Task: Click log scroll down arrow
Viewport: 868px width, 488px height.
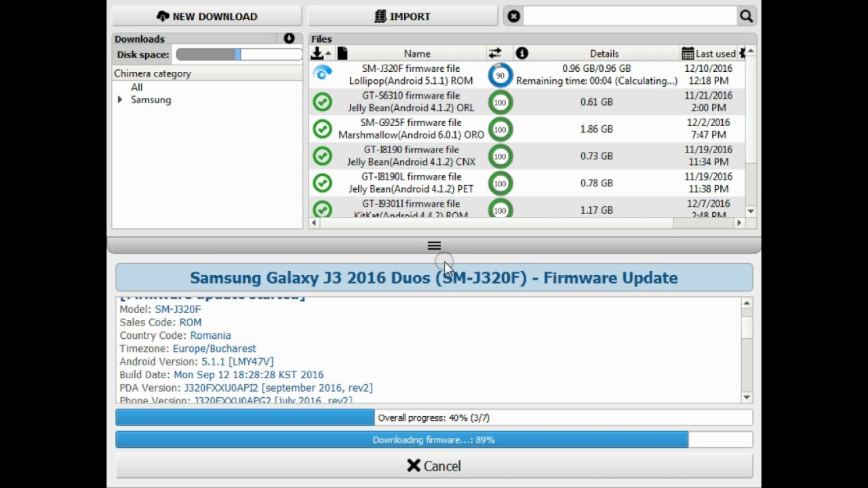Action: (x=747, y=397)
